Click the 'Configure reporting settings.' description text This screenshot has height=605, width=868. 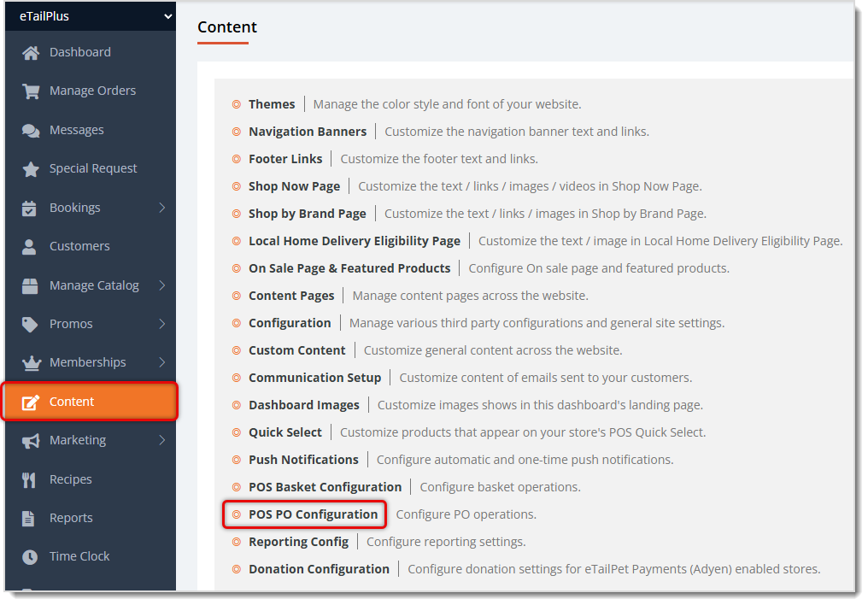pos(446,542)
